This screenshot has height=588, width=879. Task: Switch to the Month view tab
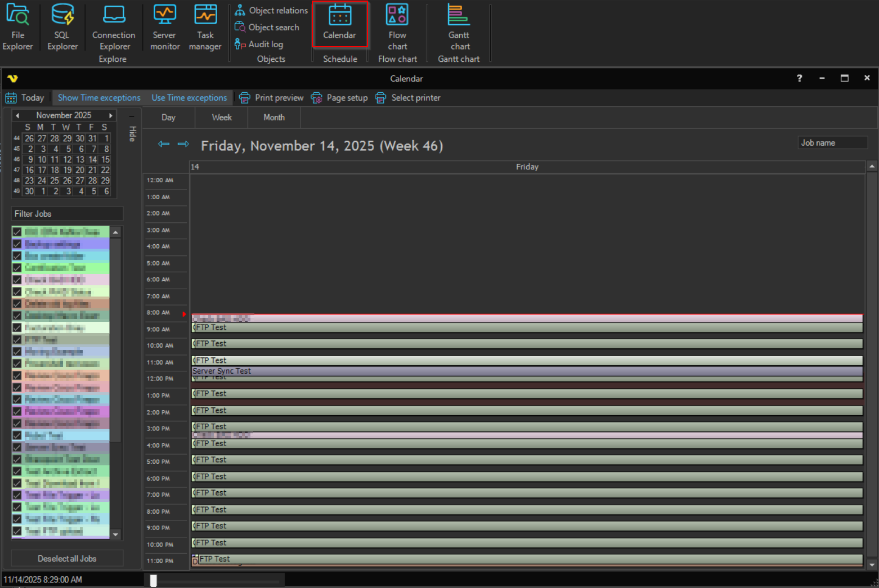[x=274, y=118]
